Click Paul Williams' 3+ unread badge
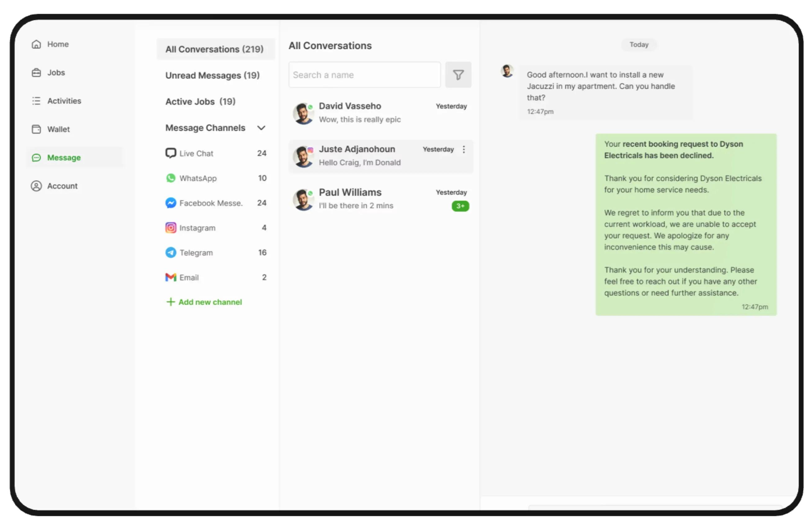This screenshot has width=812, height=530. pos(460,206)
